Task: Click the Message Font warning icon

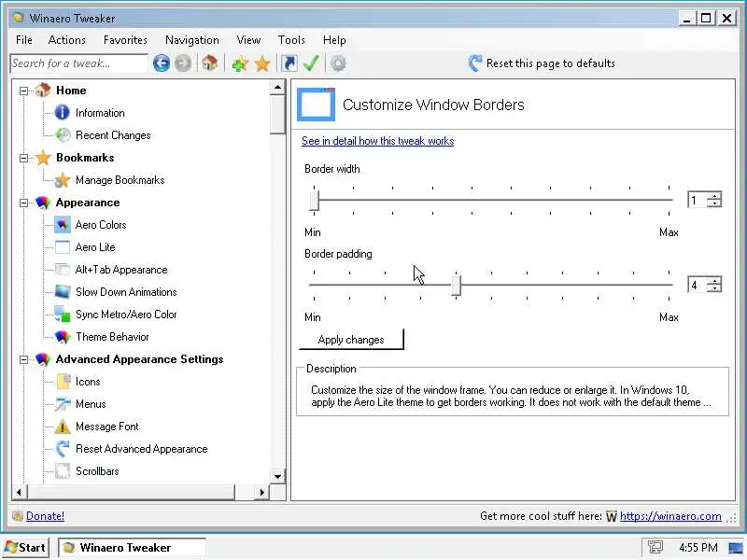Action: [63, 427]
